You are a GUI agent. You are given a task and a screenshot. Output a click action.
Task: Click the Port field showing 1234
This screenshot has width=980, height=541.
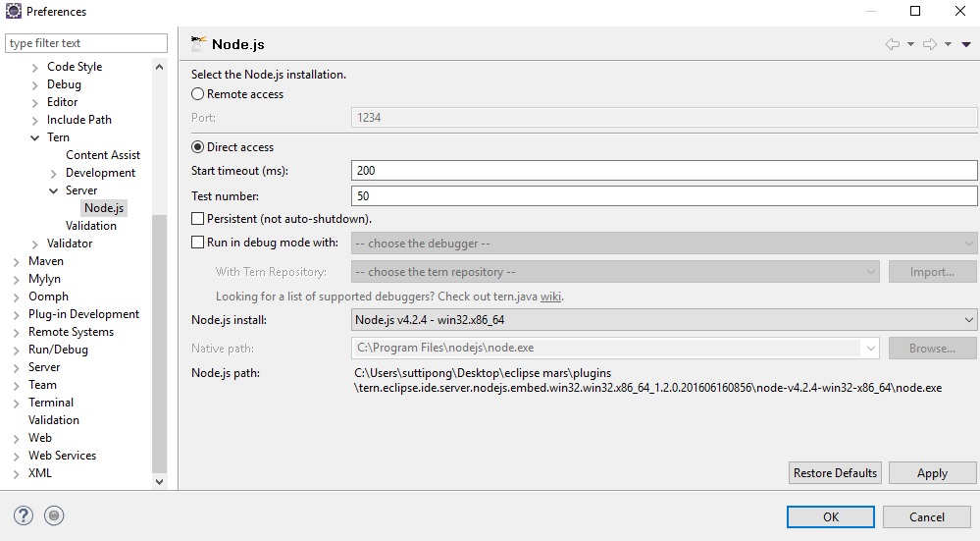click(x=664, y=118)
